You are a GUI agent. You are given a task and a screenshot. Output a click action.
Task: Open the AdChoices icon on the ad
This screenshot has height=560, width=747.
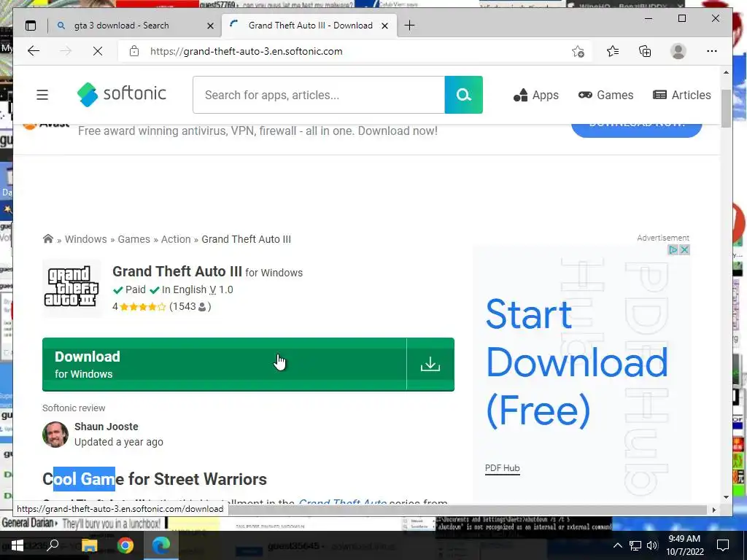click(673, 249)
